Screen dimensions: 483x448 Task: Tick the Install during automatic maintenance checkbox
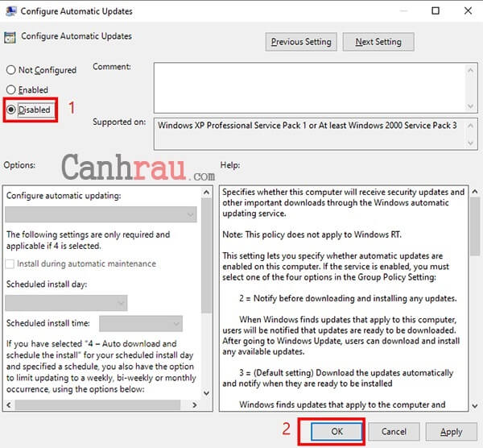point(10,264)
